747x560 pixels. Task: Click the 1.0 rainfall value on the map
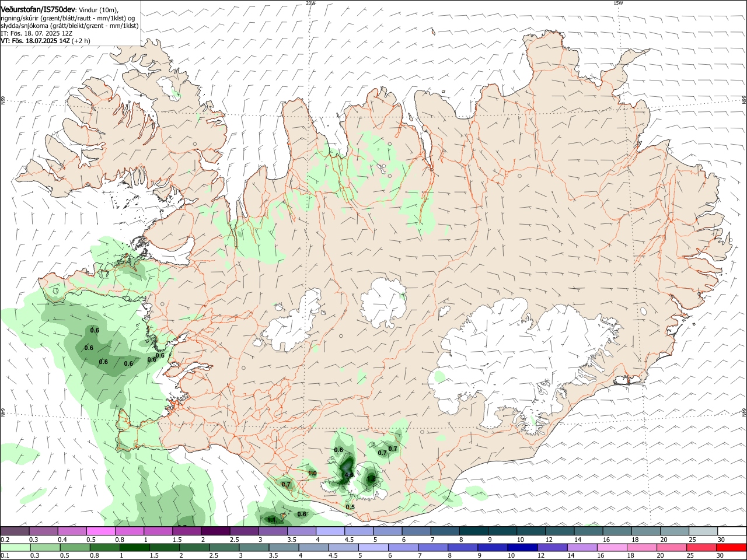tap(312, 473)
